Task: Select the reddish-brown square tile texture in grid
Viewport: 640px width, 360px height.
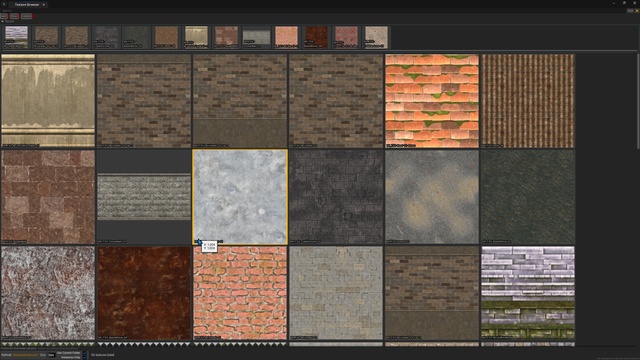Action: [48, 197]
